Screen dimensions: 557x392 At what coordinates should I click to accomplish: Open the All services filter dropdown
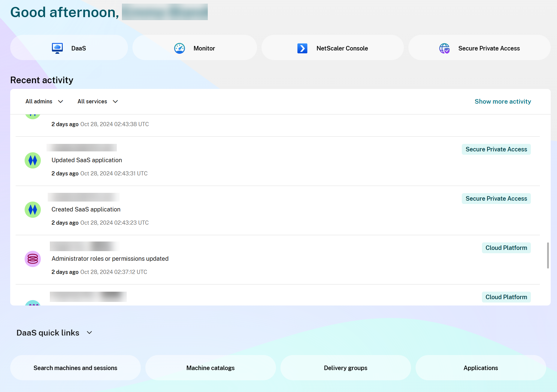[98, 102]
